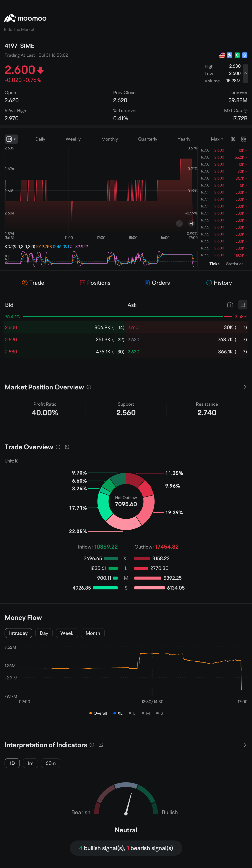The width and height of the screenshot is (252, 868).
Task: Toggle order book depth layout icon
Action: pyautogui.click(x=243, y=305)
